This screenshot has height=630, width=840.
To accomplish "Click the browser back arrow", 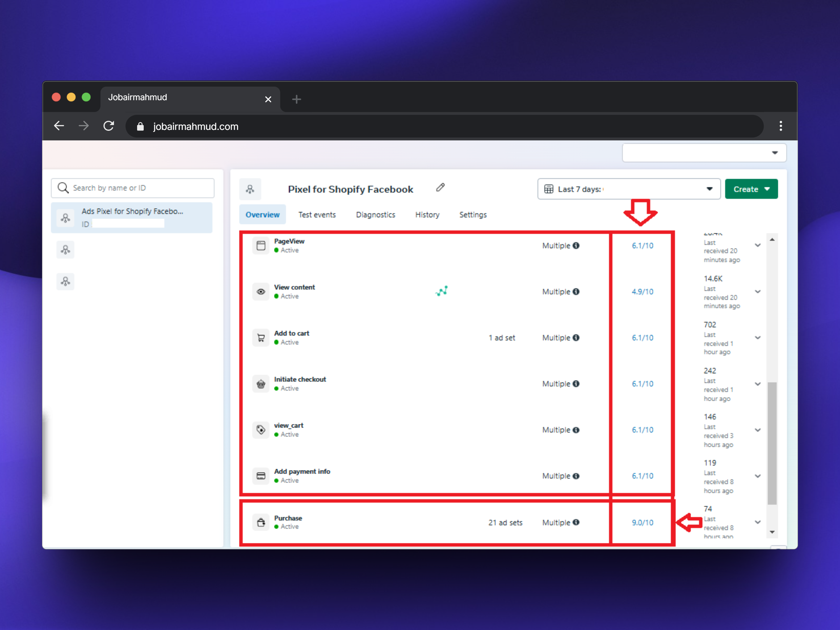I will (59, 126).
